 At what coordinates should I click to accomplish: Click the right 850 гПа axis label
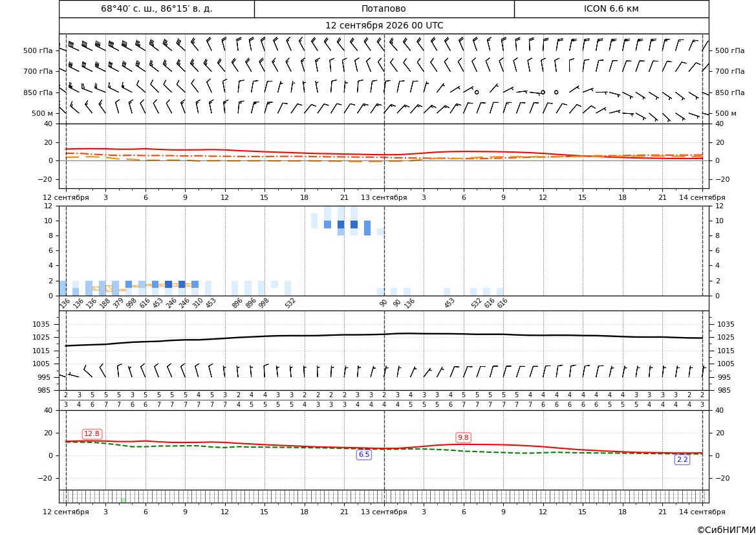pos(729,93)
